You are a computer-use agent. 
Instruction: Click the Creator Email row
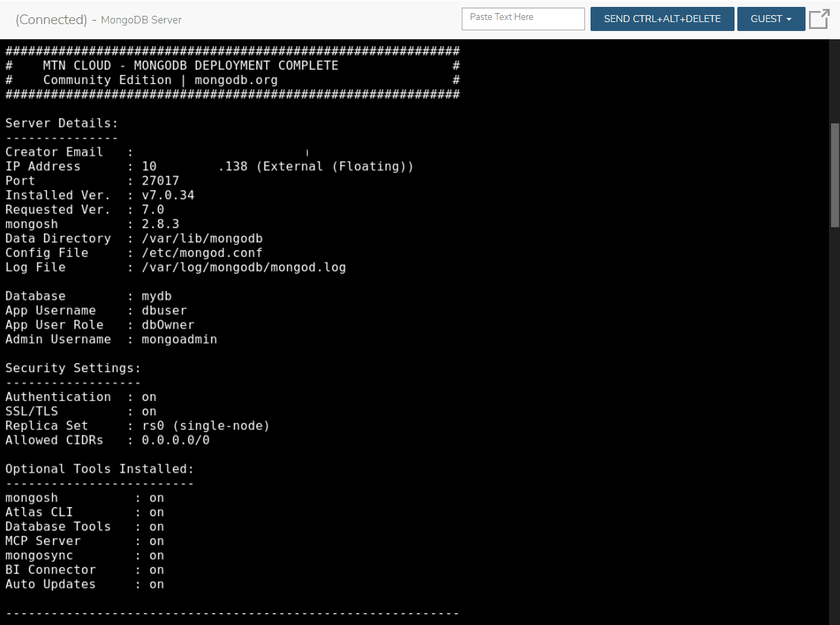click(157, 152)
